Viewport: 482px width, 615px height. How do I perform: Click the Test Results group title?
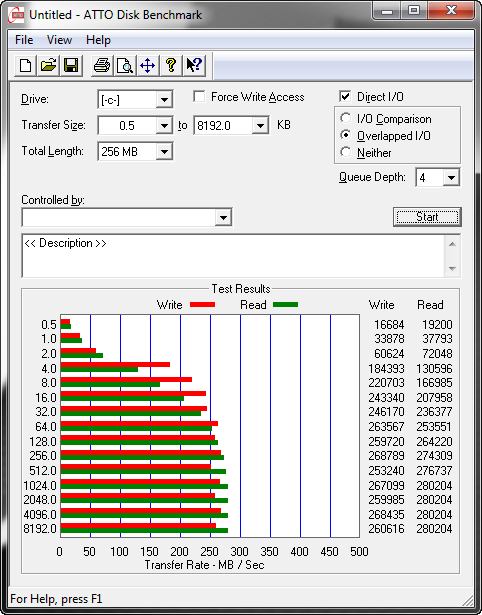[x=241, y=289]
